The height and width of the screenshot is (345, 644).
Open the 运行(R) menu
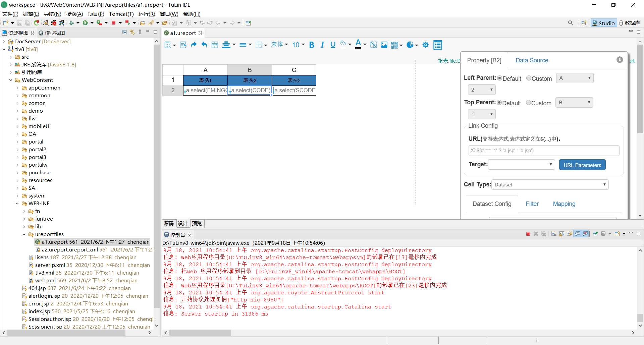coord(147,14)
